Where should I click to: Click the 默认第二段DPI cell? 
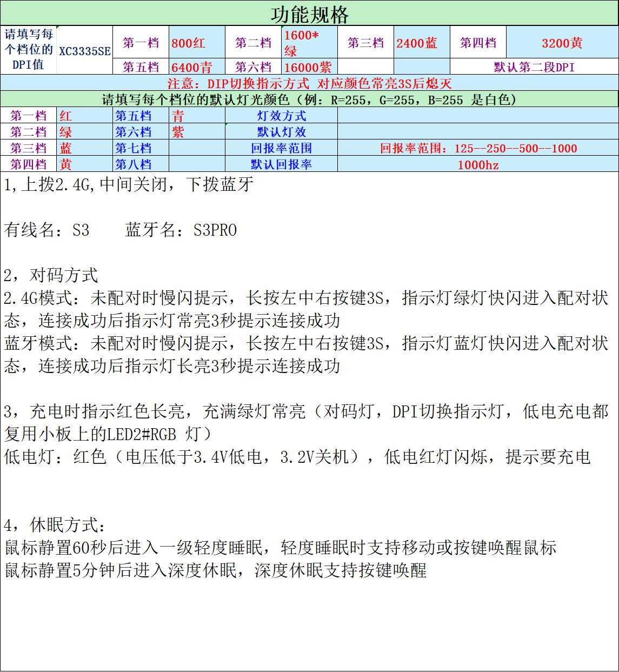(534, 66)
